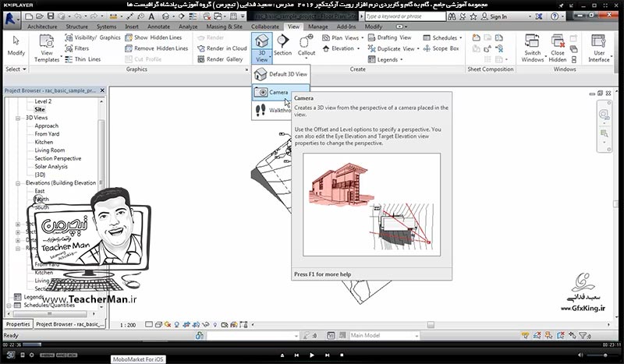Viewport: 624px width, 364px height.
Task: Open the Structure ribbon tab
Action: coord(76,27)
